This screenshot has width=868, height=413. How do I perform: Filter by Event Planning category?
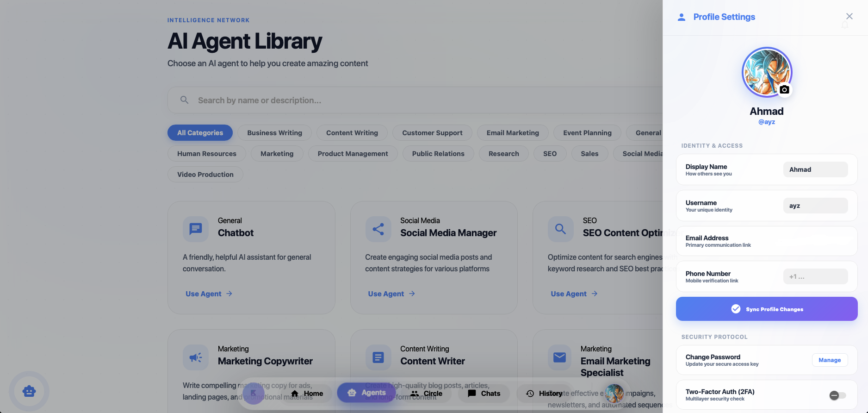[x=587, y=132]
